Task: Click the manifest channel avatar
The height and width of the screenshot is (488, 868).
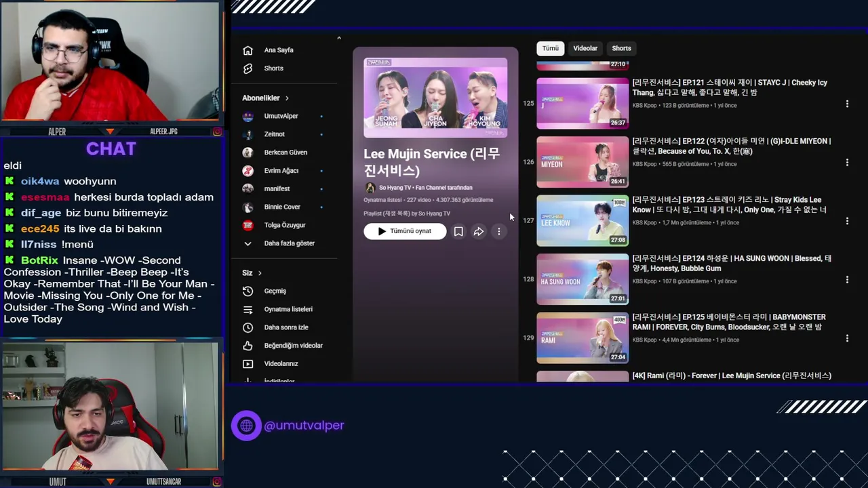Action: pyautogui.click(x=248, y=188)
